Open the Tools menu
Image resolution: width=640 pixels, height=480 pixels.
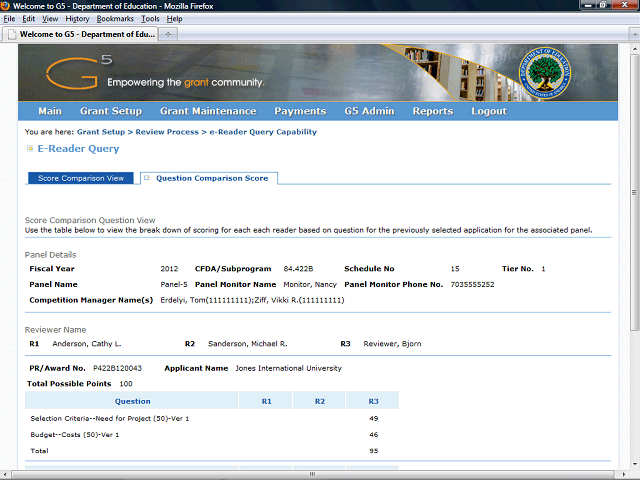[x=150, y=19]
